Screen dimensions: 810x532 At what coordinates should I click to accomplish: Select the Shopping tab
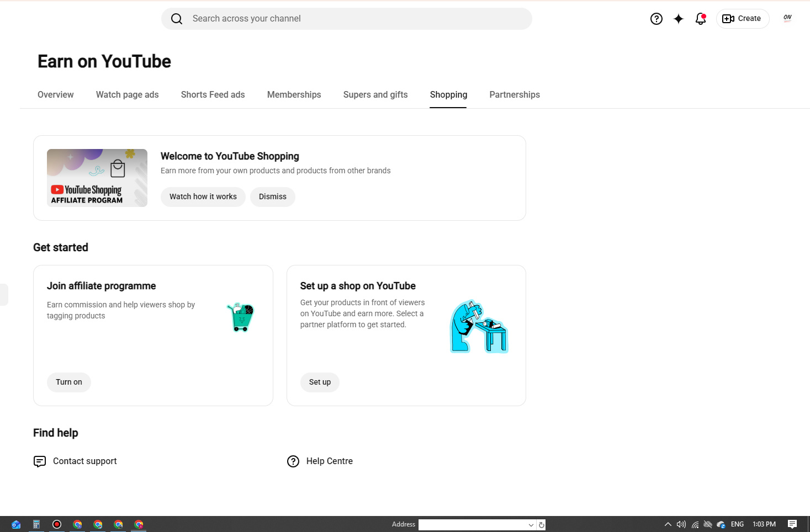pyautogui.click(x=448, y=95)
